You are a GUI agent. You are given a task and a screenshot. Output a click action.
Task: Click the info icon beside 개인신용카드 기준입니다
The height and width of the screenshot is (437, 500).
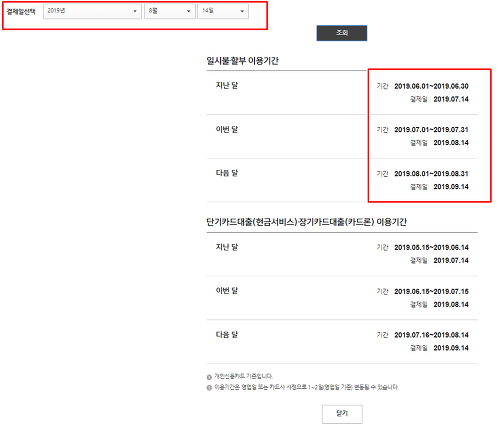[x=209, y=377]
